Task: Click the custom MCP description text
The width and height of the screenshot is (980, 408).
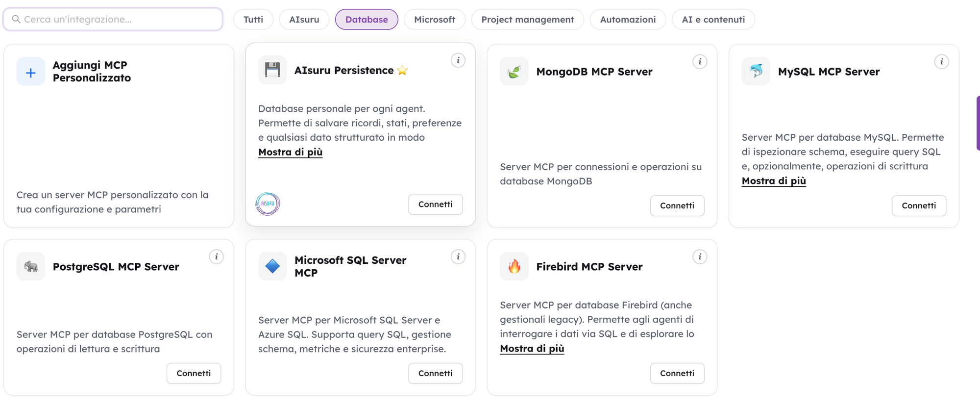Action: click(x=113, y=202)
